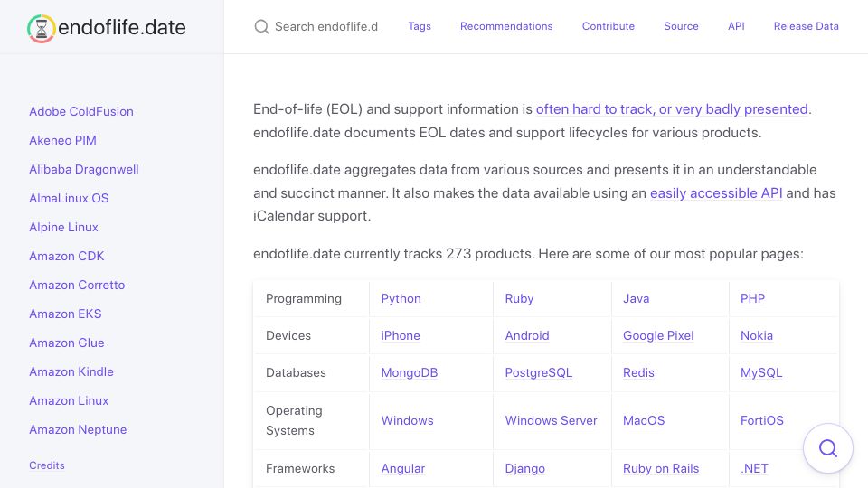The width and height of the screenshot is (868, 488).
Task: Open Akeneo PIM in sidebar
Action: tap(62, 140)
